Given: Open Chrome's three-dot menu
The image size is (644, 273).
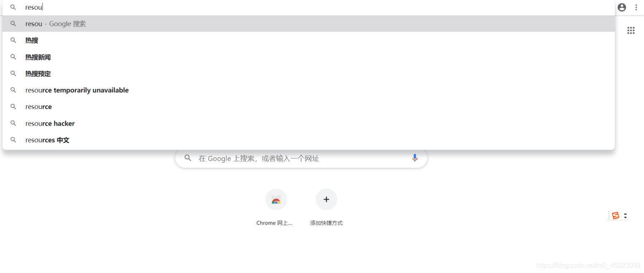Looking at the screenshot, I should pos(636,8).
